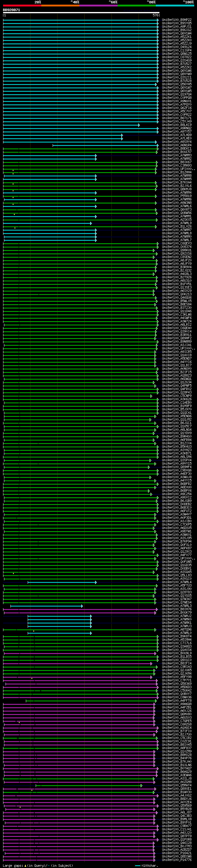
Task: Select hit UniRef100_B8IK67
Action: click(177, 162)
